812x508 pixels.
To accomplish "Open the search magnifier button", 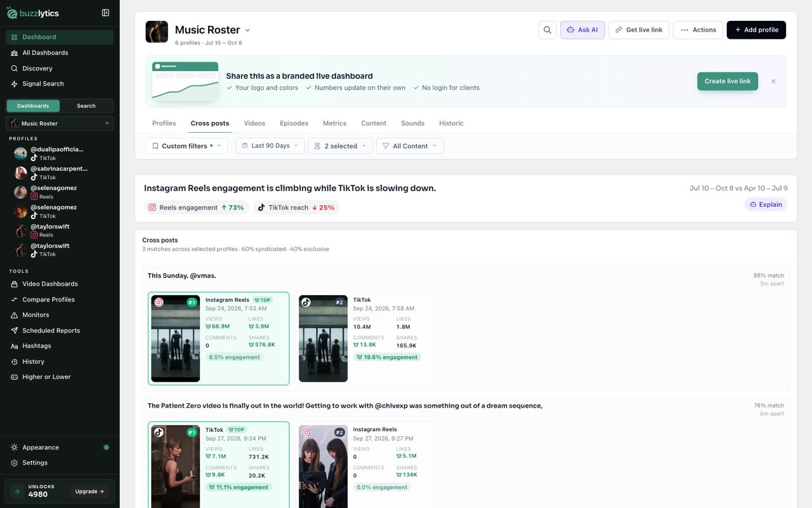I will click(x=547, y=30).
